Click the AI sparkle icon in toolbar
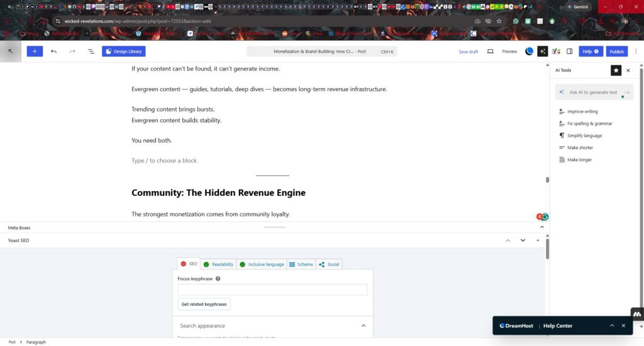Image resolution: width=644 pixels, height=346 pixels. [x=543, y=52]
